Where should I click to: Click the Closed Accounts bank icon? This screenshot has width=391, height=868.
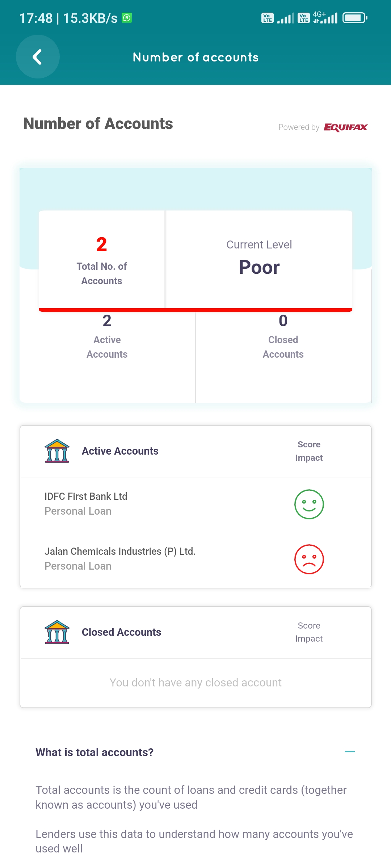pos(57,632)
